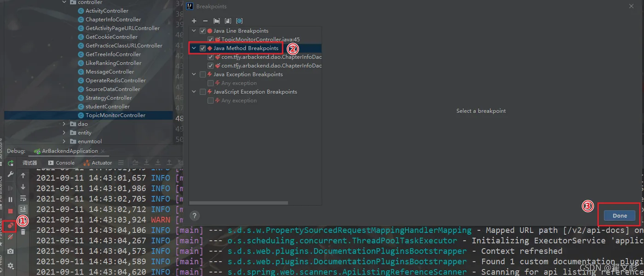
Task: Click class icon of ActivityController
Action: [81, 11]
